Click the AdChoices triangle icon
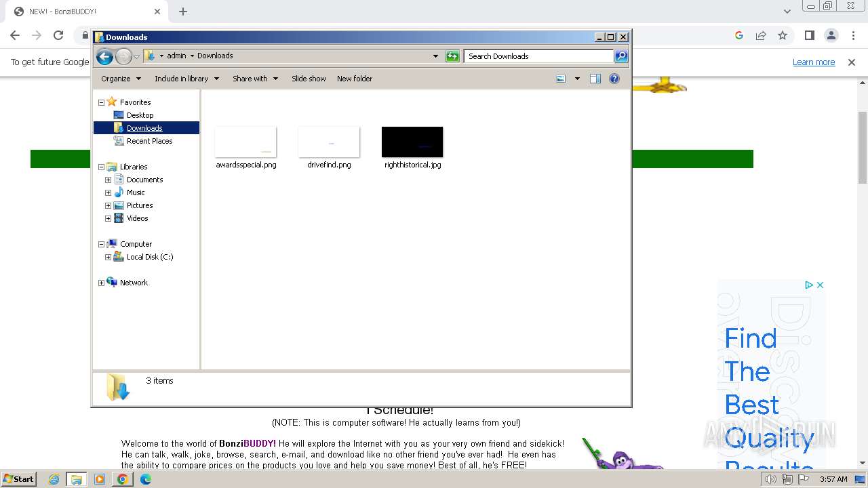 809,285
